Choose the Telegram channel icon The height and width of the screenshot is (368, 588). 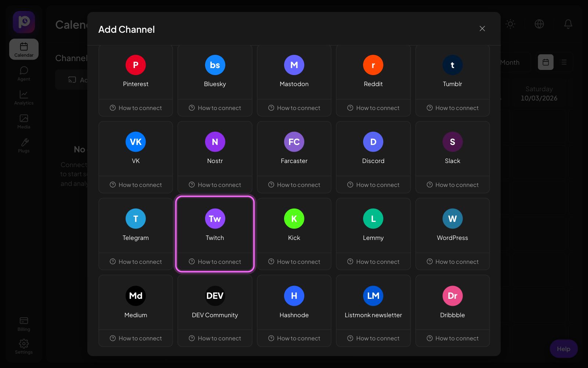coord(136,219)
